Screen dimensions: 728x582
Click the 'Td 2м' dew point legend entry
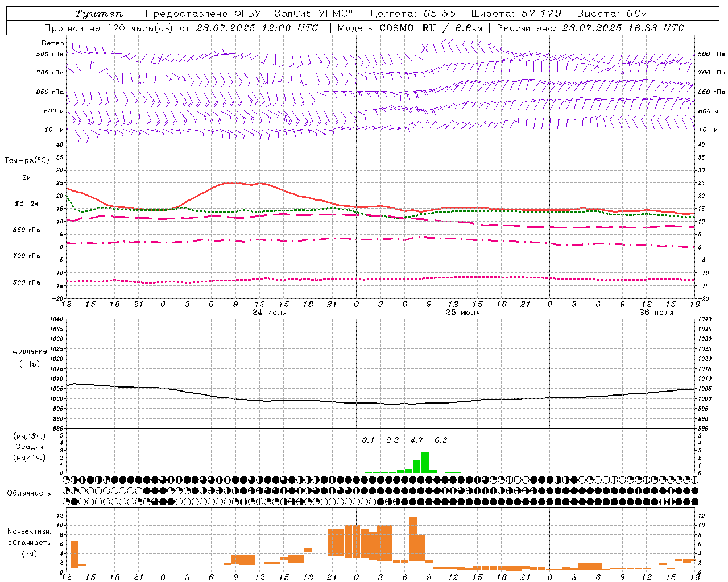[x=27, y=203]
